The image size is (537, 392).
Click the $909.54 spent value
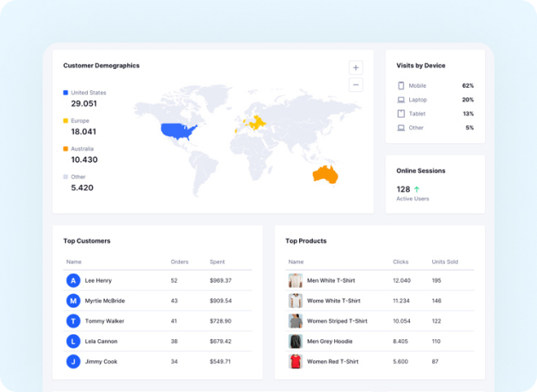[221, 301]
